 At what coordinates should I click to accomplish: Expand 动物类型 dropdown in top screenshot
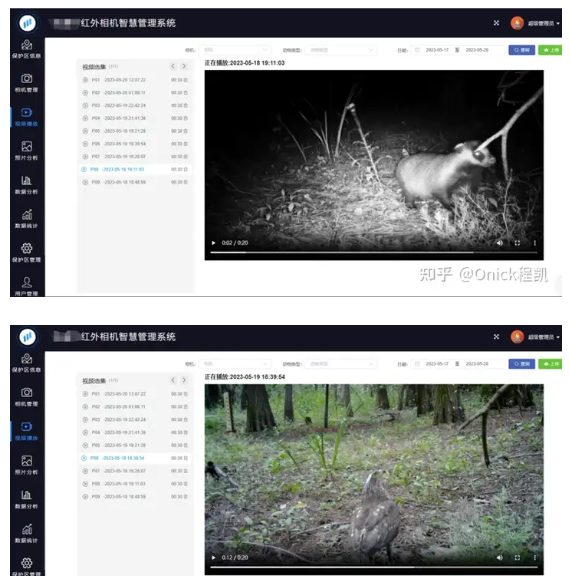[341, 50]
